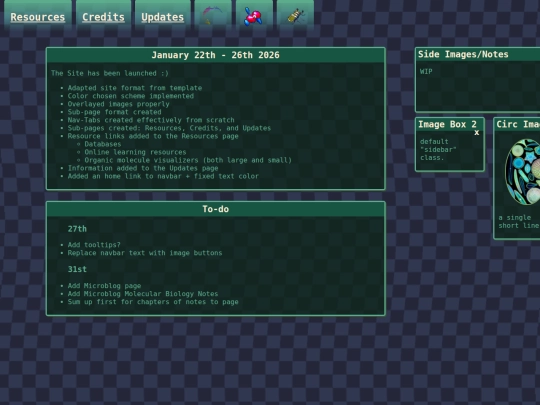Click the Databases sub-item
The height and width of the screenshot is (405, 540).
point(103,144)
